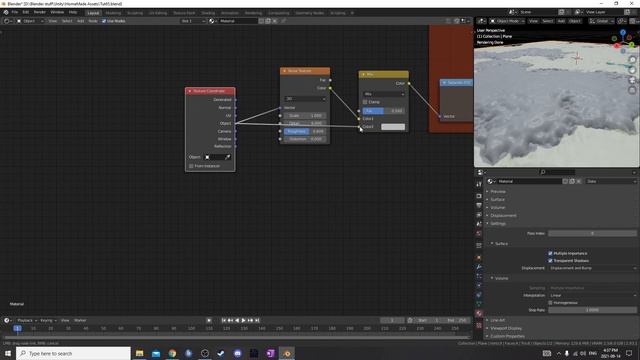640x360 pixels.
Task: Disable the Multiple Importance checkbox
Action: 550,253
